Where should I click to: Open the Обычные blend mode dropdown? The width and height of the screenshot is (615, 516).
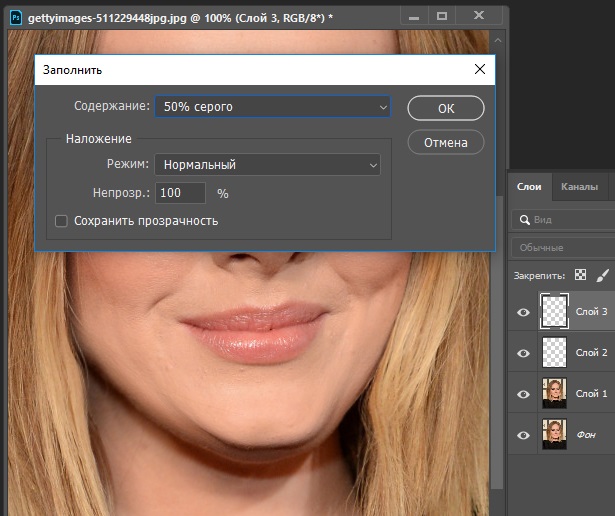[x=562, y=247]
